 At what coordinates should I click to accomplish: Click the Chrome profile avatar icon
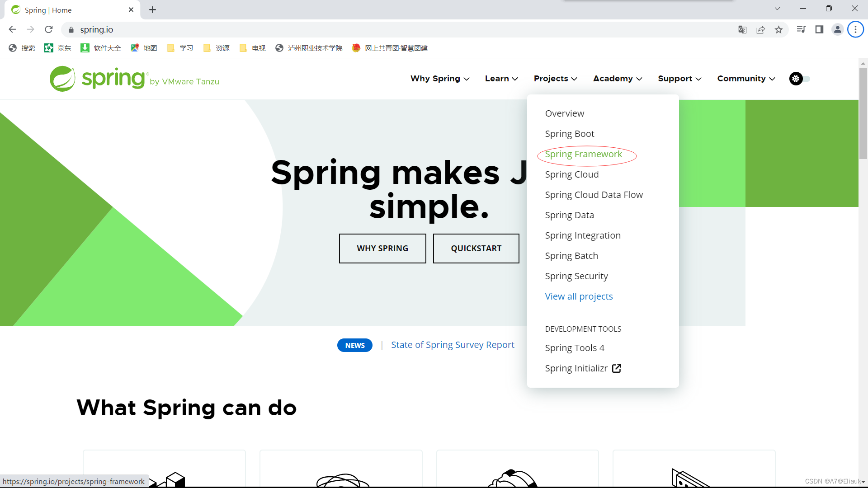pos(838,28)
